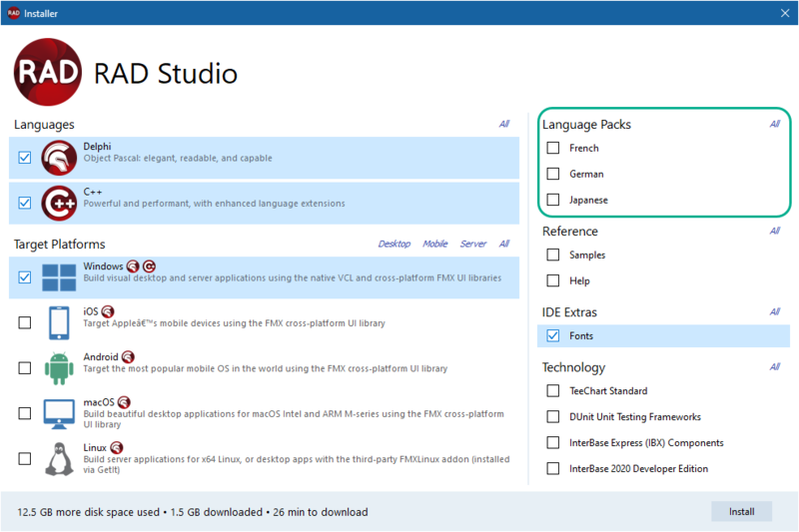Image resolution: width=799 pixels, height=532 pixels.
Task: Check the German language pack
Action: point(553,174)
